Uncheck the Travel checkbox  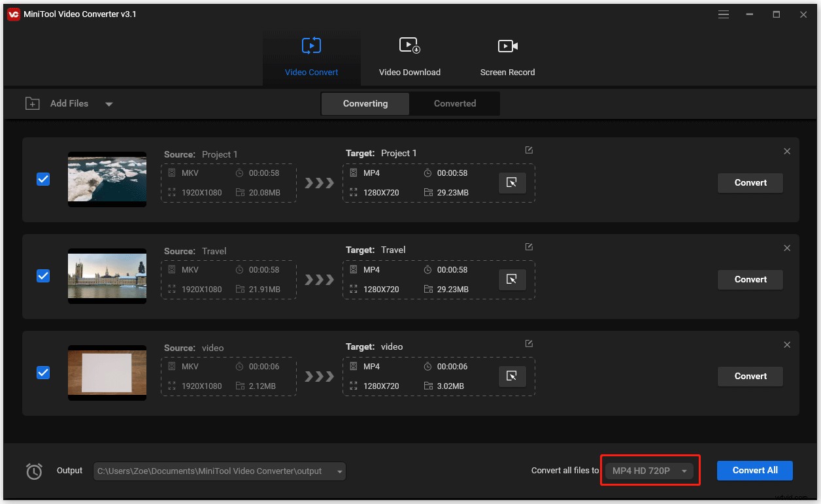point(43,276)
